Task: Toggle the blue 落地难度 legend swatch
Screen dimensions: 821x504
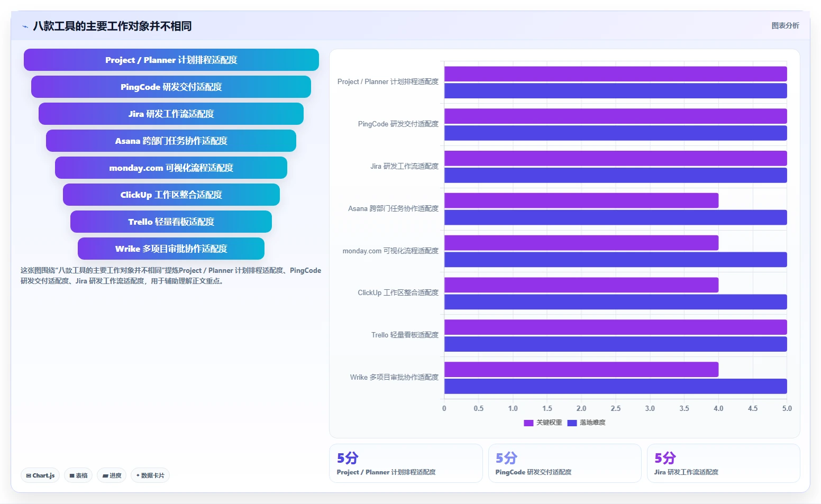Action: [x=572, y=423]
